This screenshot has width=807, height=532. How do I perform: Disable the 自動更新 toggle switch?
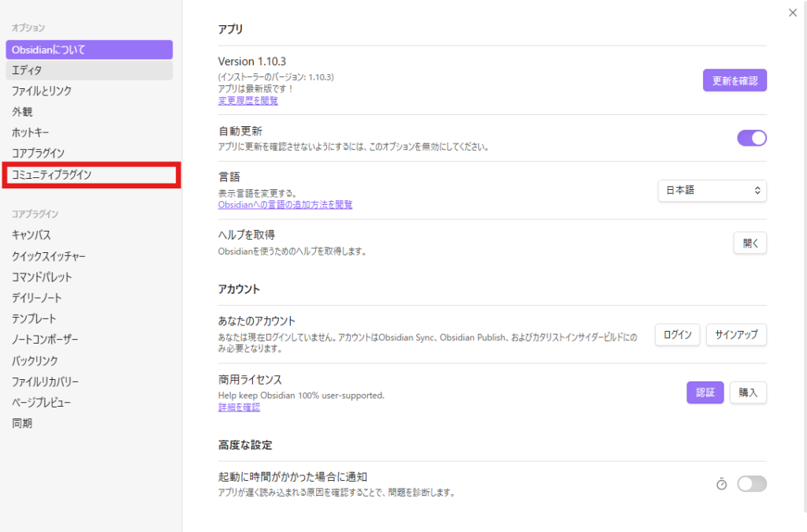coord(751,138)
